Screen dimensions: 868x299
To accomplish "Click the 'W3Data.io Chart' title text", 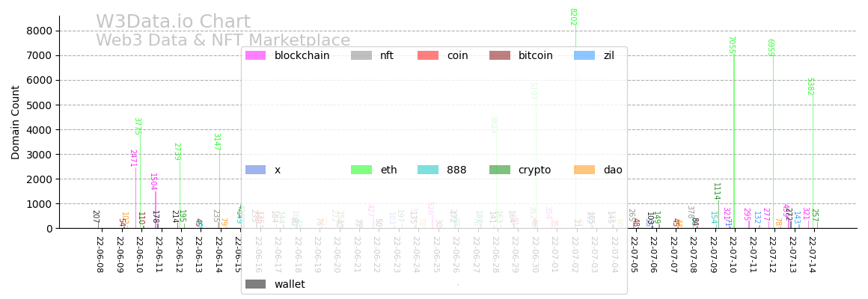I will (173, 22).
